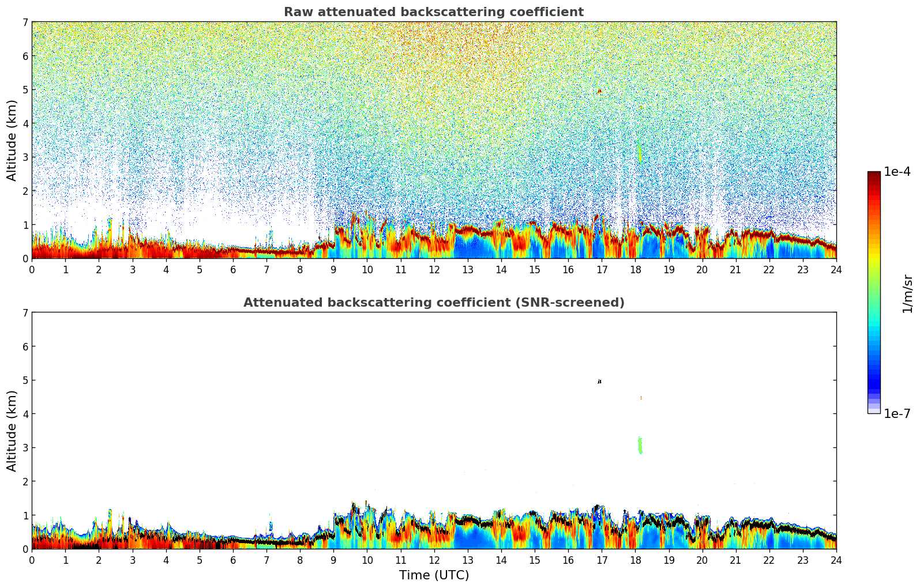Click the "24" hour tick on the SNR-screened plot
Screen dimensions: 920x588
pyautogui.click(x=836, y=560)
